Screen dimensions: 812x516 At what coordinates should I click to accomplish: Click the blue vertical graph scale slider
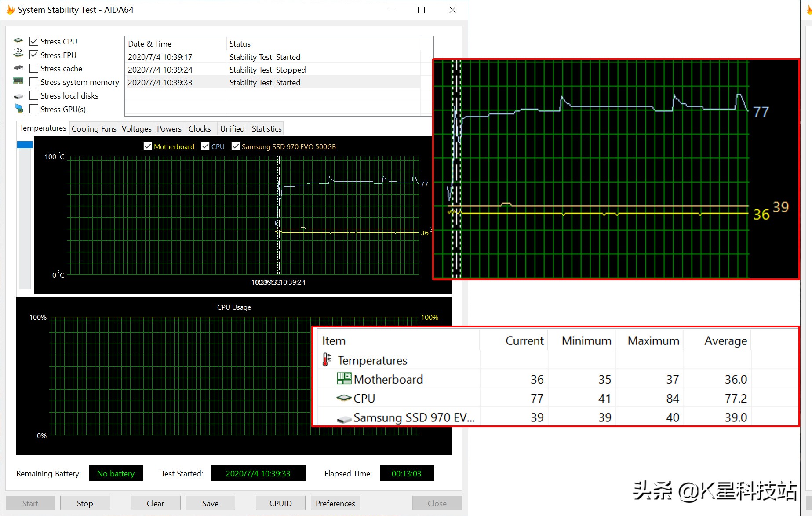click(25, 145)
